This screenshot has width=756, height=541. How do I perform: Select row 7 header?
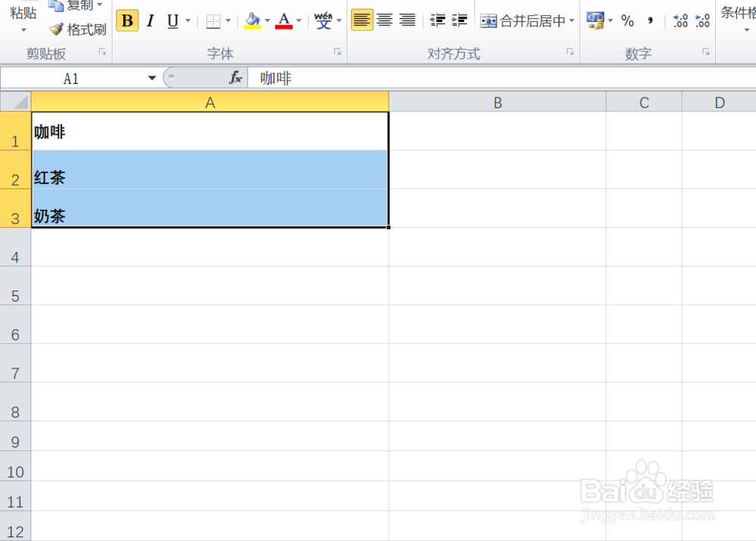click(15, 363)
